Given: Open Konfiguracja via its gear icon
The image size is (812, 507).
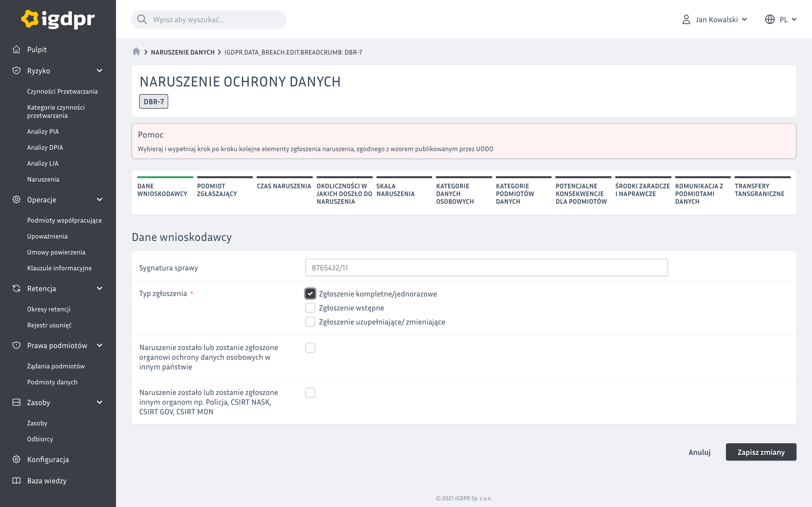Looking at the screenshot, I should (16, 459).
